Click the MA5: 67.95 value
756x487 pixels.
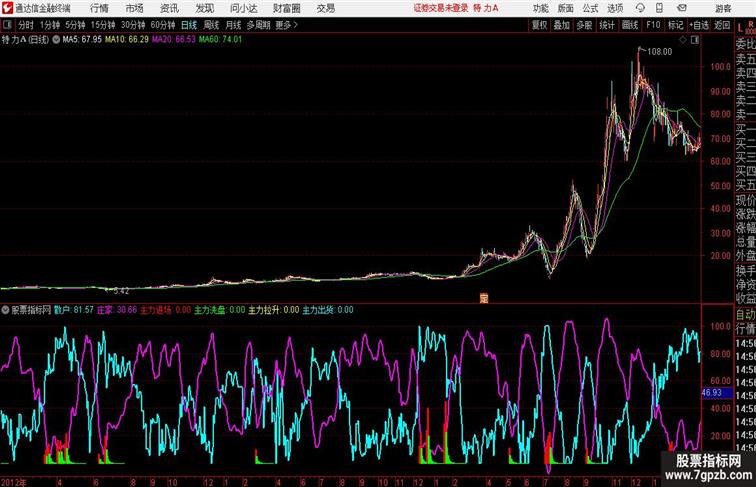coord(82,40)
